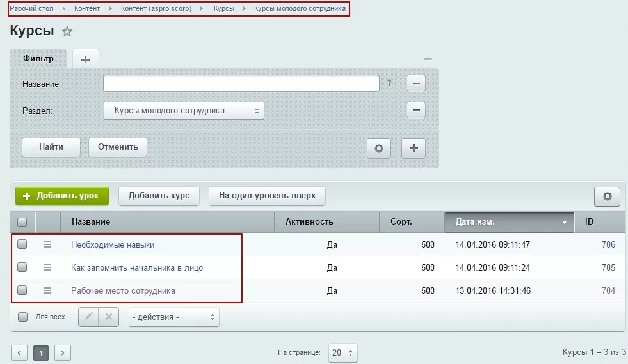628x364 pixels.
Task: Add a filter field with plus button
Action: (x=414, y=148)
